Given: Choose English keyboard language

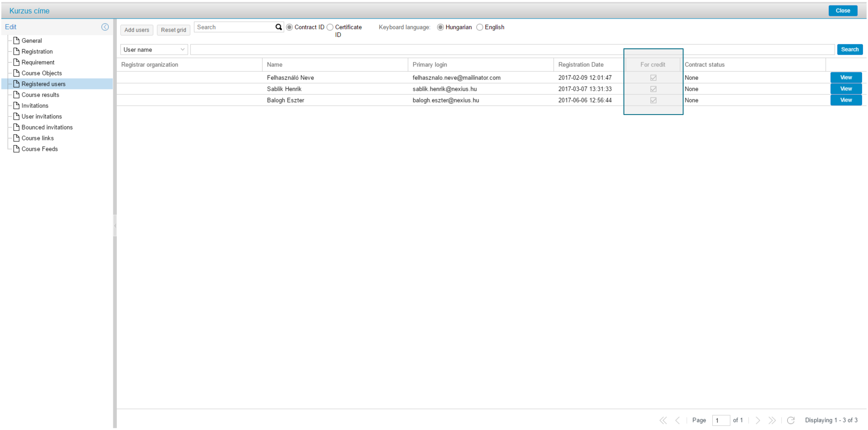Looking at the screenshot, I should coord(480,28).
